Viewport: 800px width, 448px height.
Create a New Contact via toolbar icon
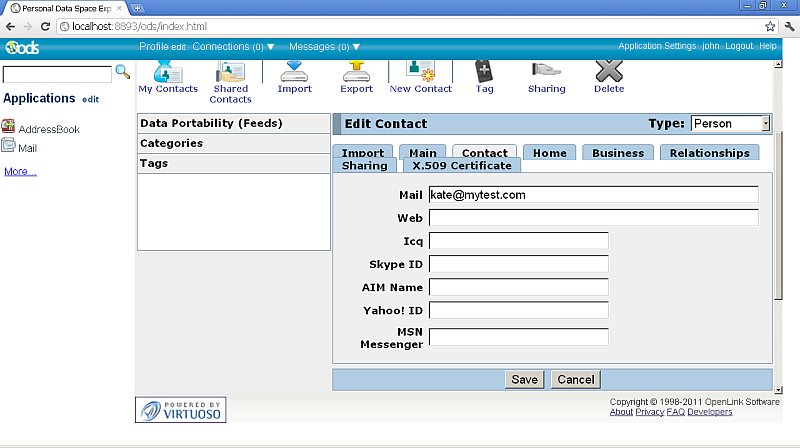click(x=420, y=74)
